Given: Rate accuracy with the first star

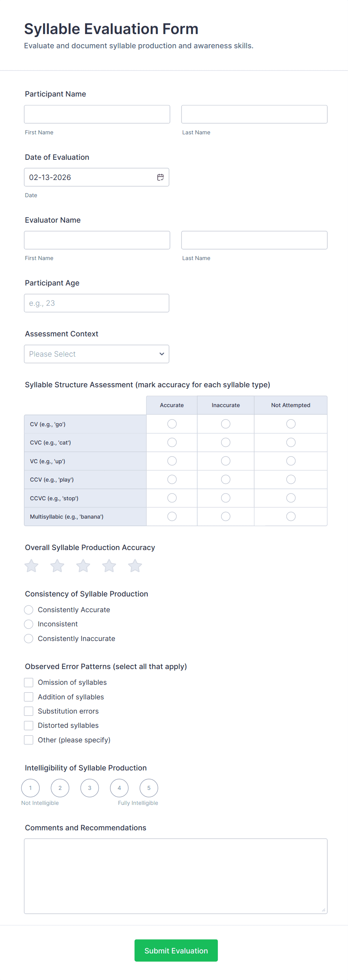Looking at the screenshot, I should 31,566.
